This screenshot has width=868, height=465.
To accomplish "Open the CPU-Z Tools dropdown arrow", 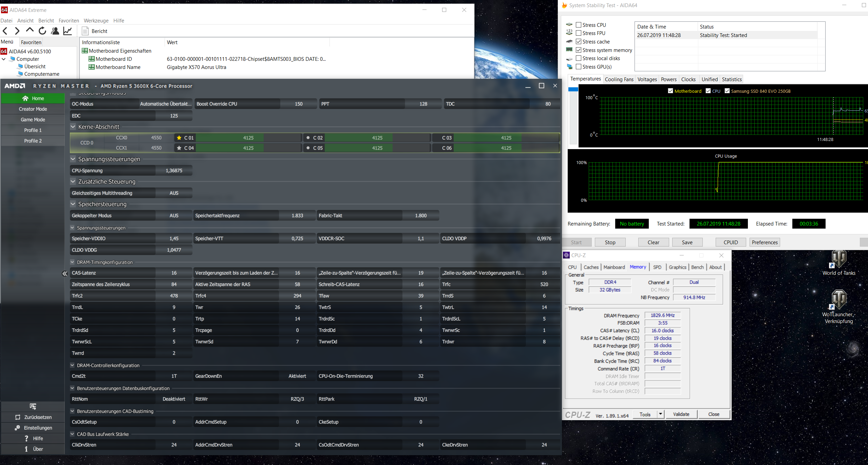I will pyautogui.click(x=660, y=414).
